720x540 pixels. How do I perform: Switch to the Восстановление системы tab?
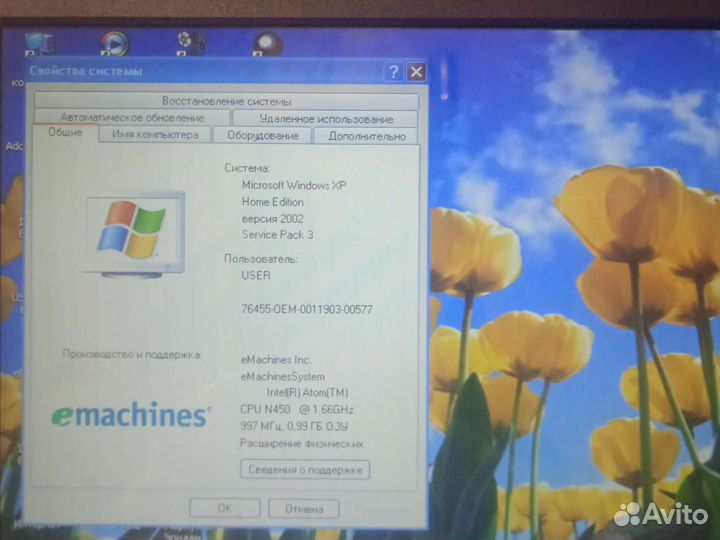(x=226, y=101)
